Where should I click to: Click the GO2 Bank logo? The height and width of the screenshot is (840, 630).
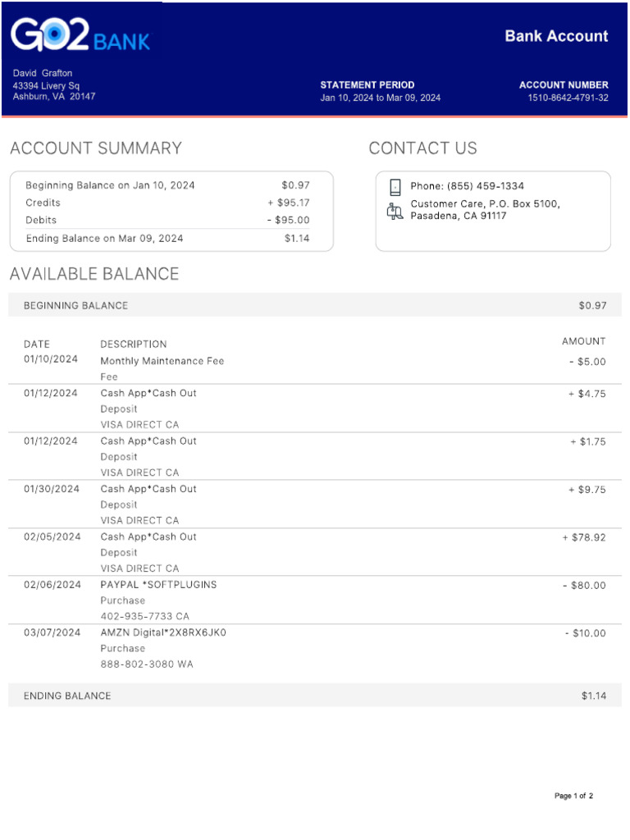80,36
